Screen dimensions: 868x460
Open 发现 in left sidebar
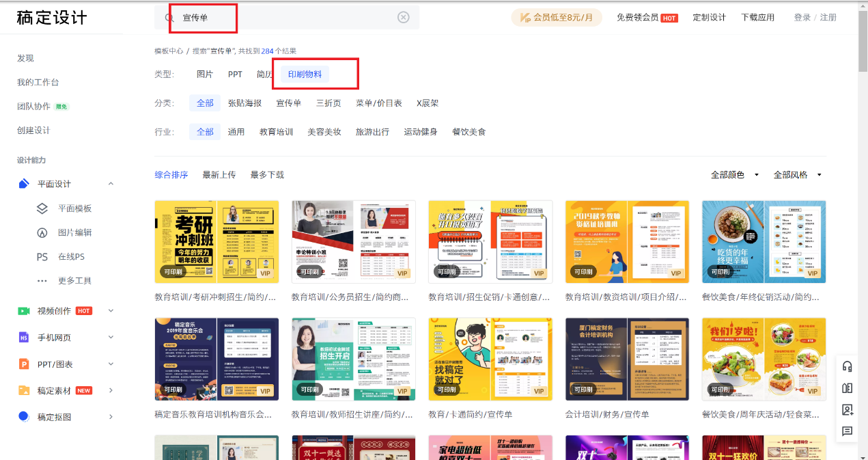pos(25,58)
